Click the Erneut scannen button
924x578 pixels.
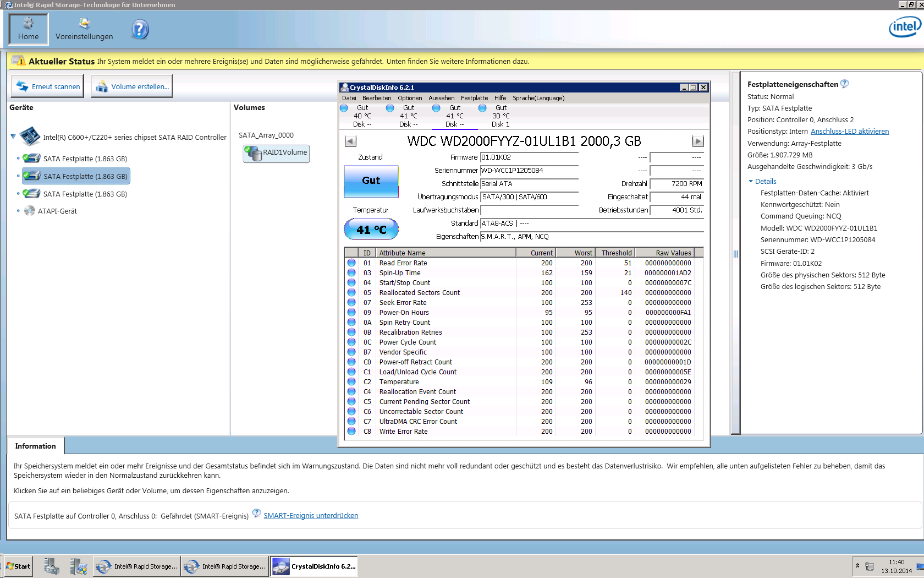click(x=48, y=86)
